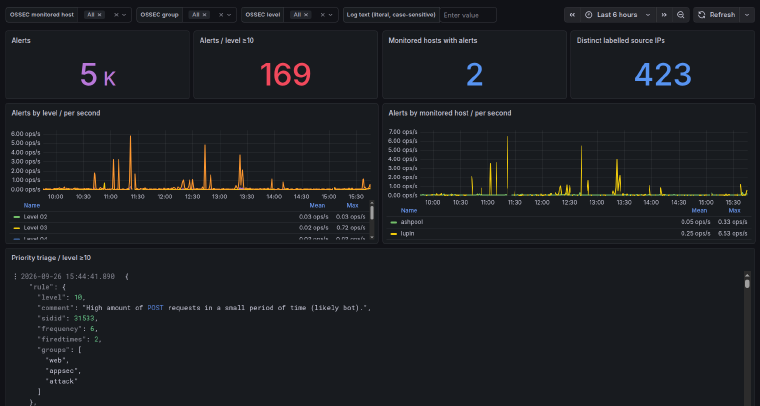
Task: Click the Level 03 yellow color swatch
Action: (16, 228)
